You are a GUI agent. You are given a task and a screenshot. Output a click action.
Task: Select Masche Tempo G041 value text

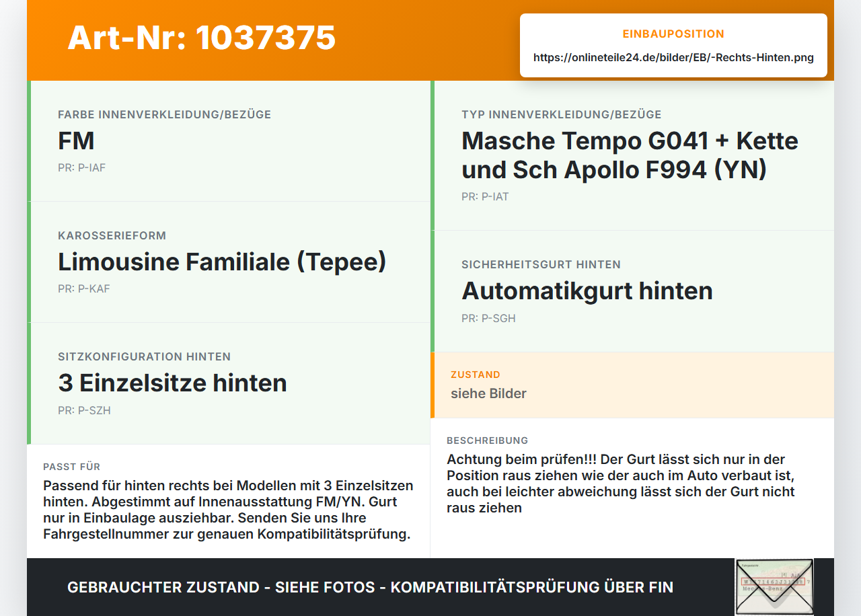630,155
